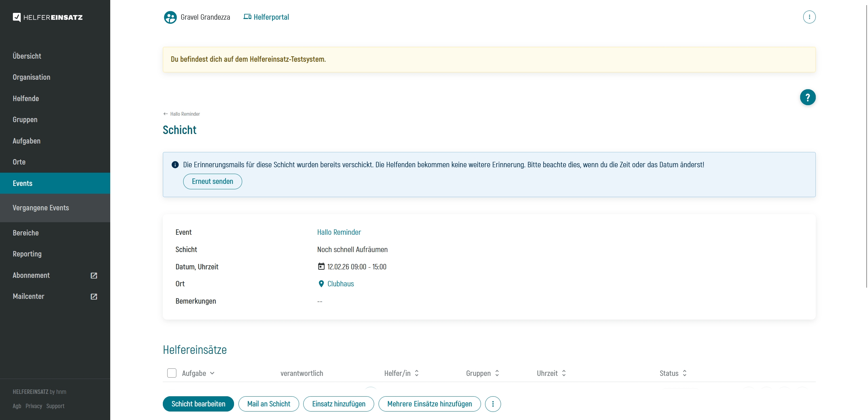This screenshot has height=420, width=868.
Task: Click the info icon in reminder notice
Action: coord(175,165)
